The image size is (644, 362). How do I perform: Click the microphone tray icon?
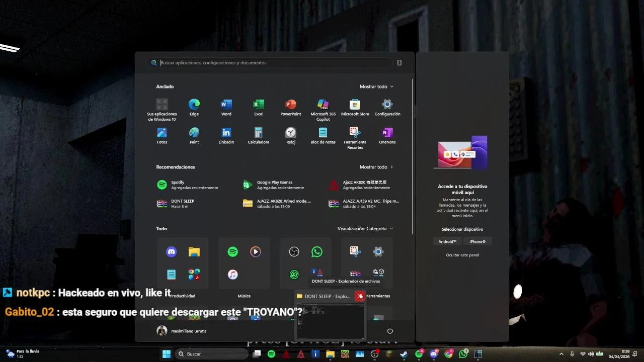coord(572,354)
